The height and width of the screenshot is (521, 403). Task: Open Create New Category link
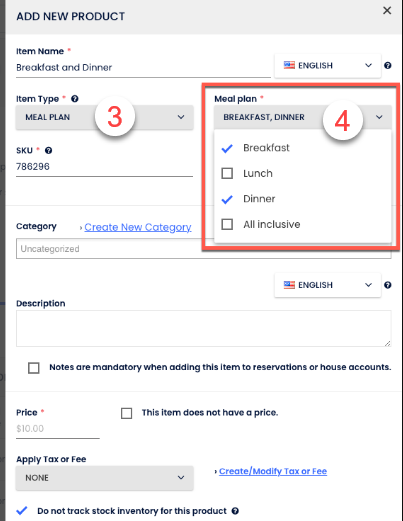tap(138, 227)
